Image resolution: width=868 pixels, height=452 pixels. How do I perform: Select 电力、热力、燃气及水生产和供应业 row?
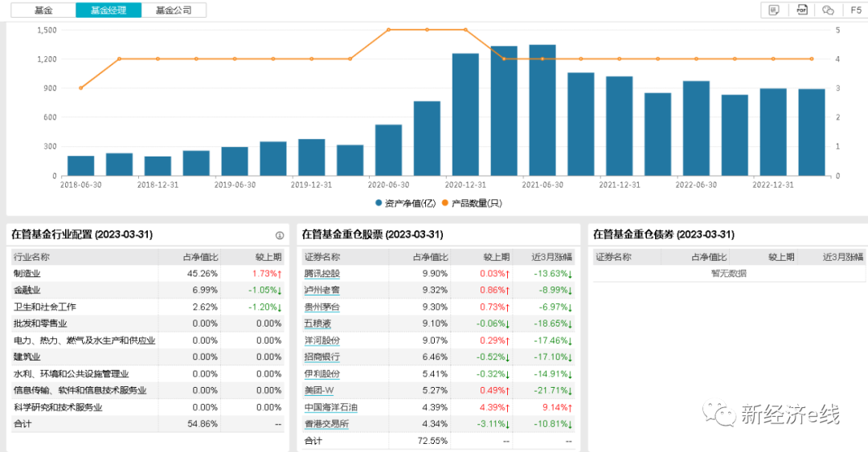point(148,340)
